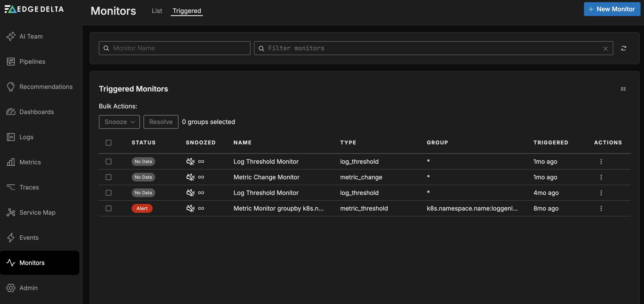The width and height of the screenshot is (644, 304).
Task: Click the Resolve bulk action button
Action: click(161, 122)
